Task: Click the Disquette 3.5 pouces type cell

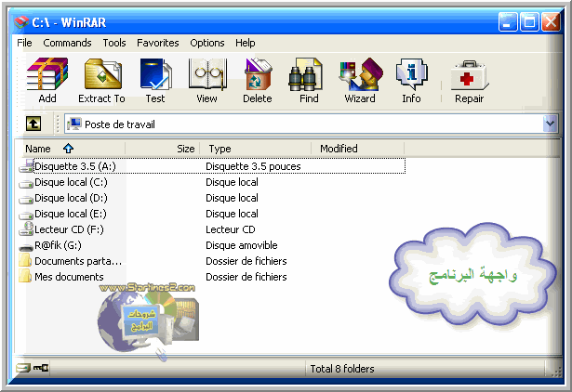Action: [253, 166]
